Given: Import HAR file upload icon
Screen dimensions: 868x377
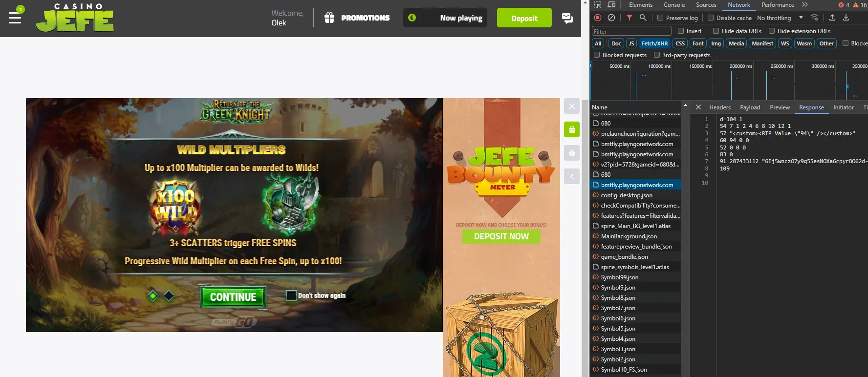Looking at the screenshot, I should tap(832, 18).
